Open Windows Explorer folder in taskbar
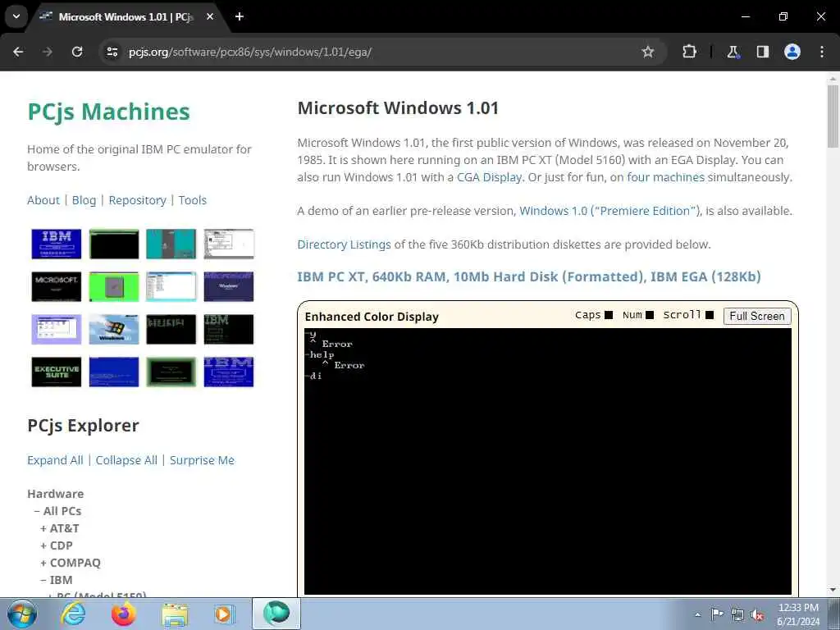This screenshot has height=630, width=840. pos(175,614)
